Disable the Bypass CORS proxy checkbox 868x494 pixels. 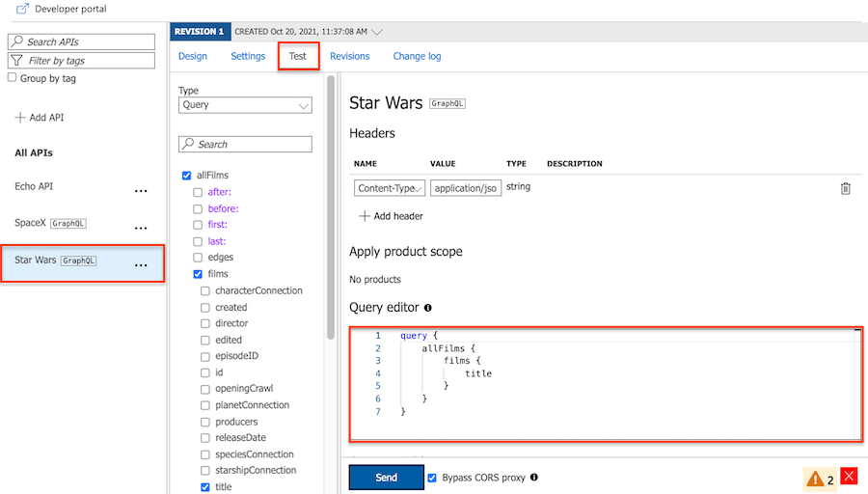click(x=432, y=478)
